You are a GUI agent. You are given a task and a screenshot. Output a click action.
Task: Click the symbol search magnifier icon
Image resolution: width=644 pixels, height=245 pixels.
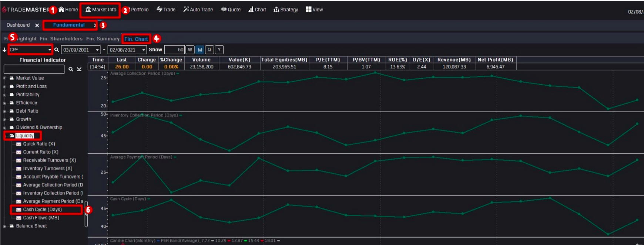[x=57, y=50]
